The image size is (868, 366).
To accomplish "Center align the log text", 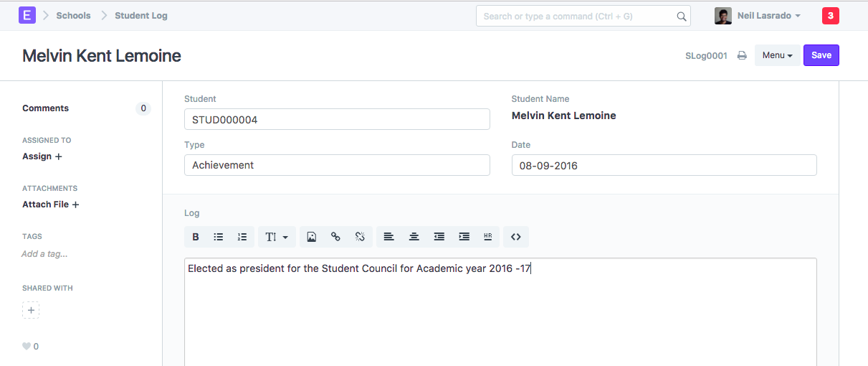I will 414,237.
